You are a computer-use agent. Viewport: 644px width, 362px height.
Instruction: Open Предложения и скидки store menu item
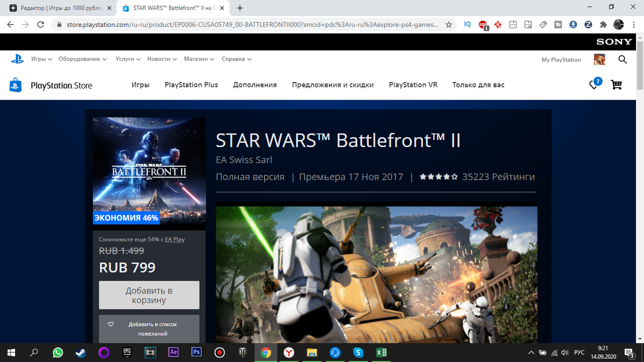[x=333, y=85]
